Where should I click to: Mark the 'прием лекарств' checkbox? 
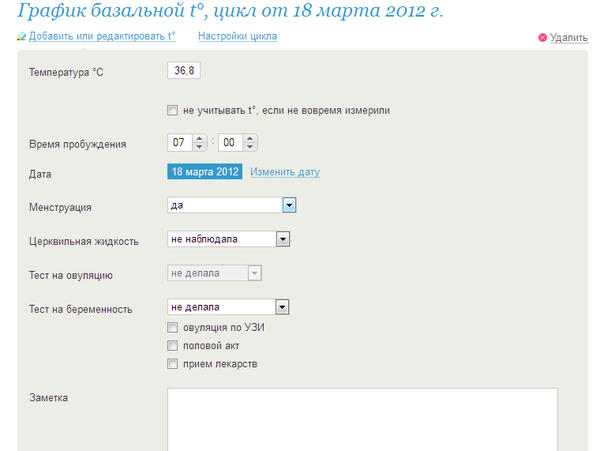pyautogui.click(x=173, y=363)
